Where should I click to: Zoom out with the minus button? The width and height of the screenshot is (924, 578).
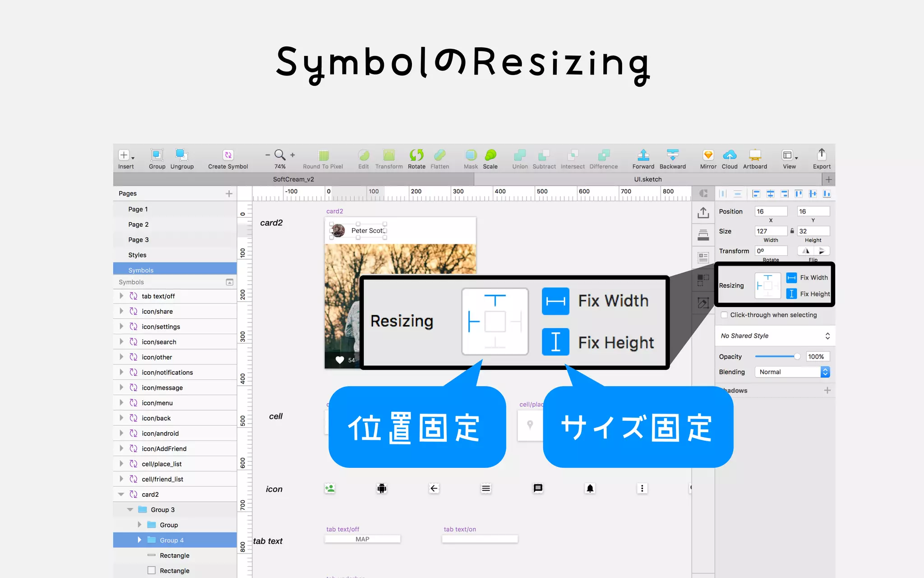pos(268,155)
